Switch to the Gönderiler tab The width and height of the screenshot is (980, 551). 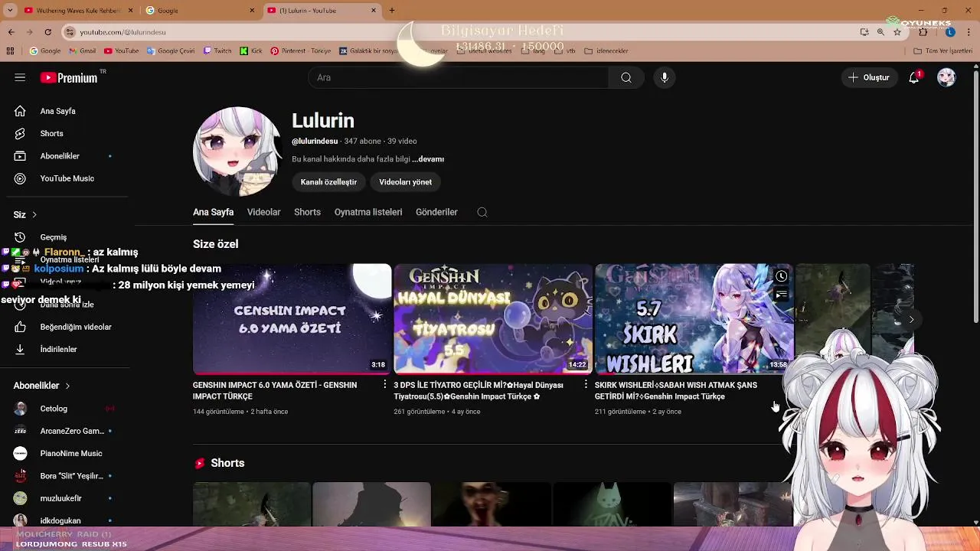tap(436, 212)
